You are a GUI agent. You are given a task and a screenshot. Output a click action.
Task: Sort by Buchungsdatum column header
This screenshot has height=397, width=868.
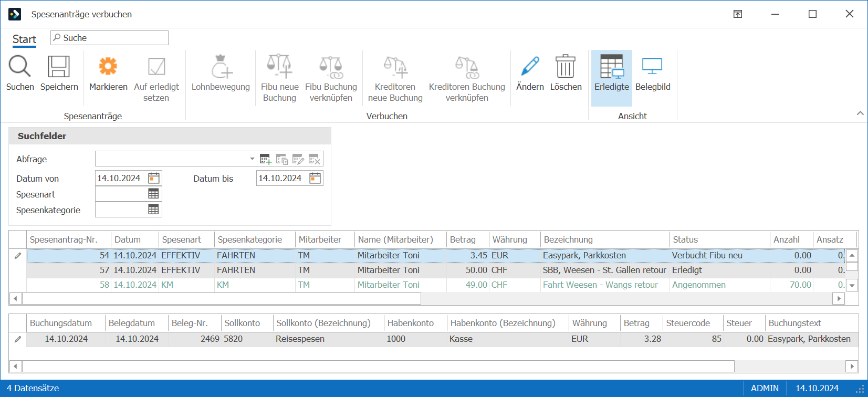click(x=66, y=323)
